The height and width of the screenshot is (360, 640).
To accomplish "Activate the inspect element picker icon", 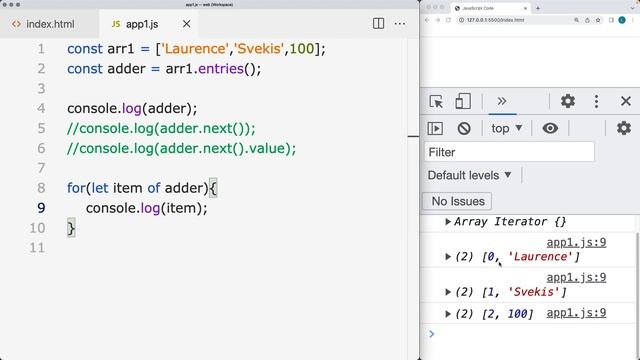I will pos(436,101).
